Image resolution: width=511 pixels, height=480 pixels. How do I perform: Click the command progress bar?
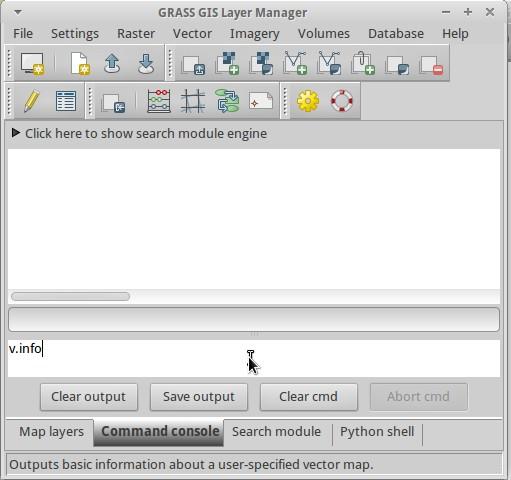click(x=254, y=319)
